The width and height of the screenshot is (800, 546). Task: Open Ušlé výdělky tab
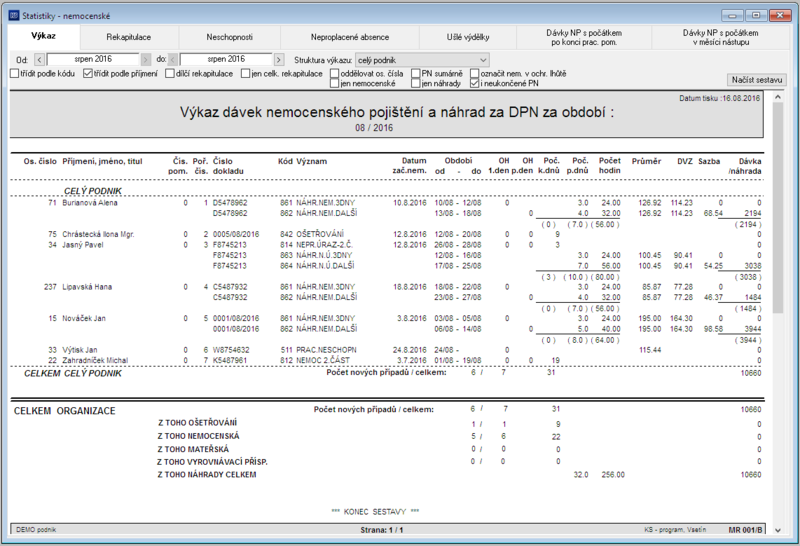(x=468, y=37)
